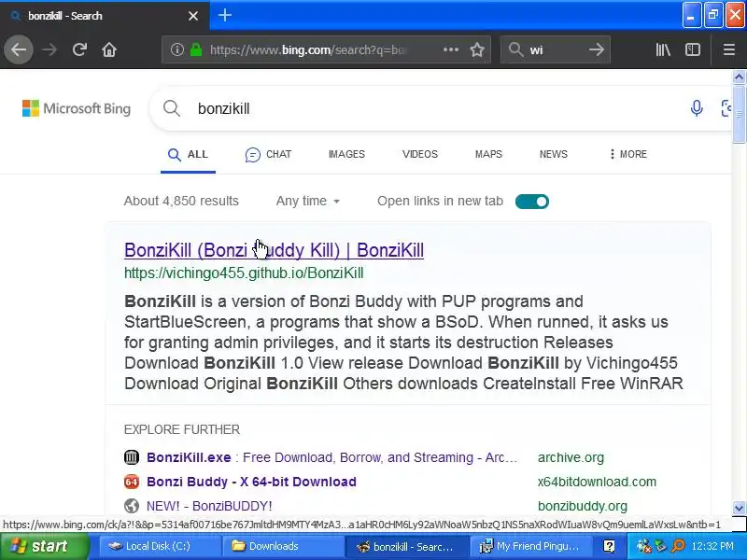Click the x64bitdownload 64 favicon
The width and height of the screenshot is (747, 560).
click(x=132, y=482)
